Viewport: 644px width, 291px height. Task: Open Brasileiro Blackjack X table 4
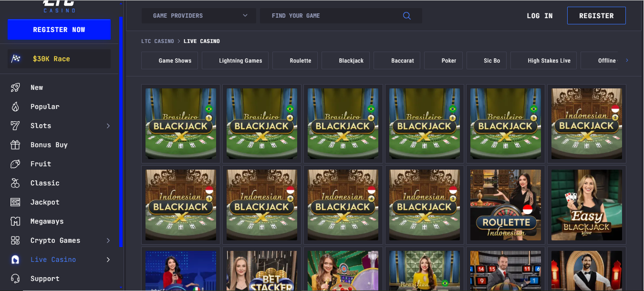pyautogui.click(x=262, y=124)
